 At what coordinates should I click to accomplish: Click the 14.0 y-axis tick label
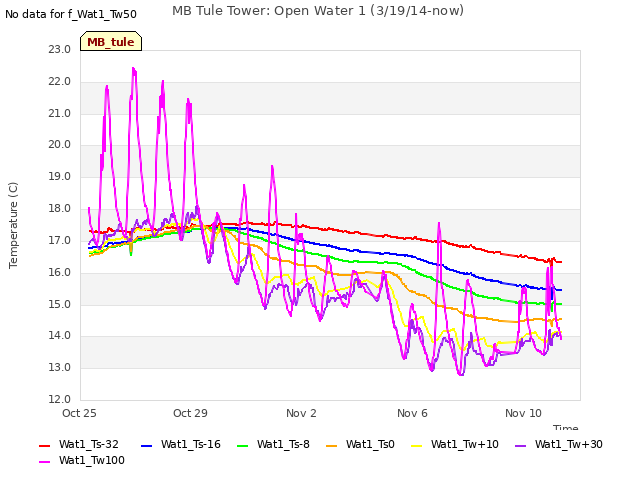[x=60, y=336]
